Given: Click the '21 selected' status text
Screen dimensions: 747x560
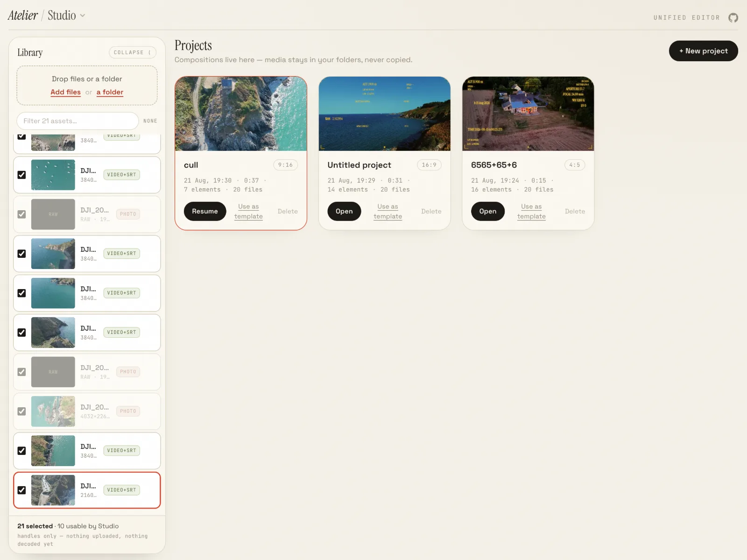Looking at the screenshot, I should (x=35, y=526).
